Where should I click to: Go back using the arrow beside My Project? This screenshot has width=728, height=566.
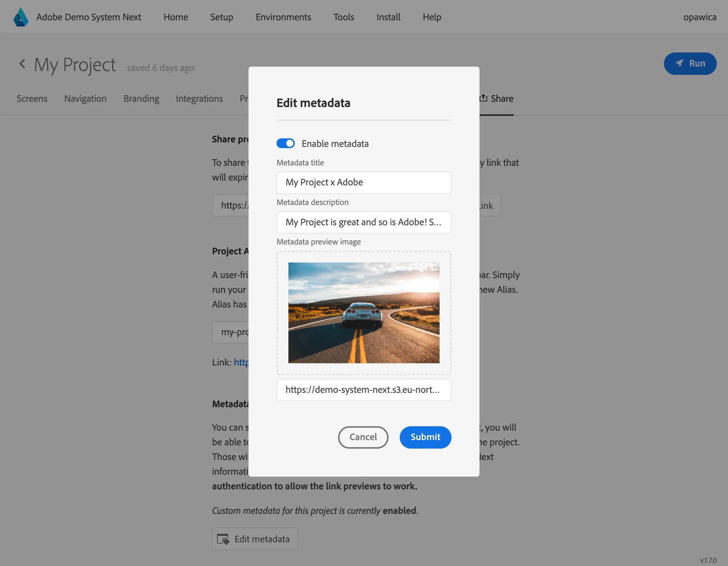(22, 64)
